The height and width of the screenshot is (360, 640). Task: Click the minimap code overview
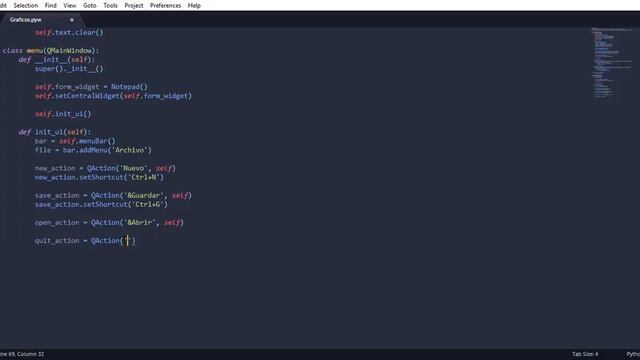611,62
